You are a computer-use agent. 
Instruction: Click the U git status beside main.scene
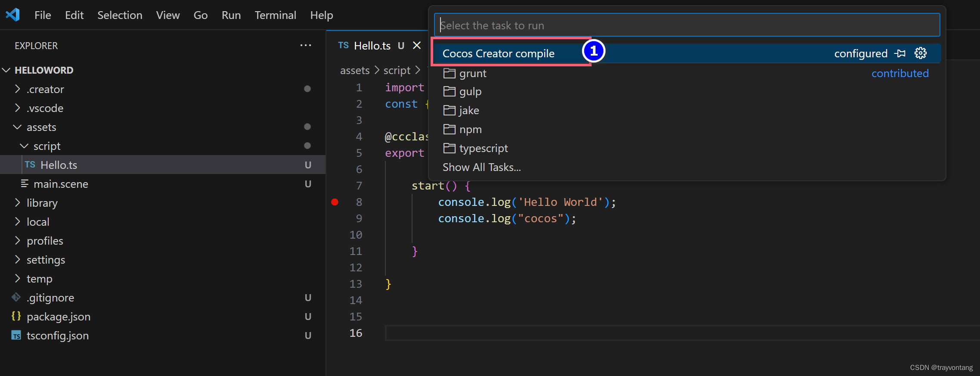point(308,184)
